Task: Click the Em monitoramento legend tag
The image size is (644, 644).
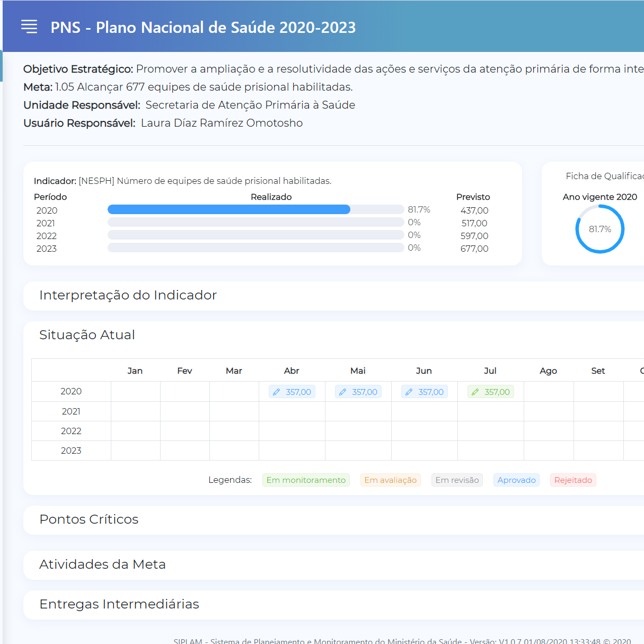Action: tap(306, 480)
